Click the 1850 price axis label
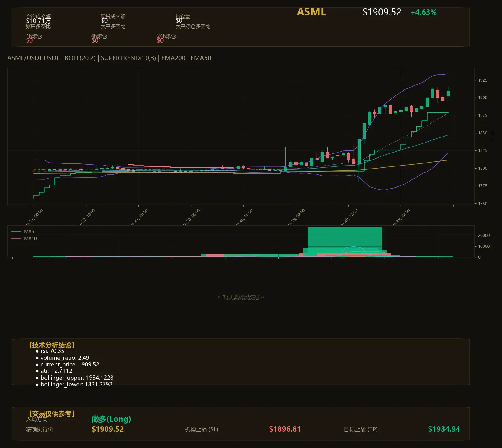Image resolution: width=502 pixels, height=448 pixels. (483, 133)
